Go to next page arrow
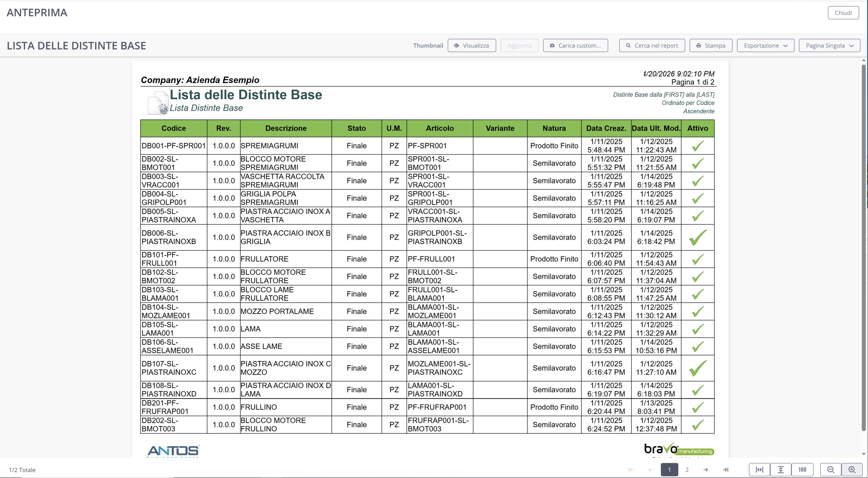This screenshot has width=868, height=478. point(706,470)
